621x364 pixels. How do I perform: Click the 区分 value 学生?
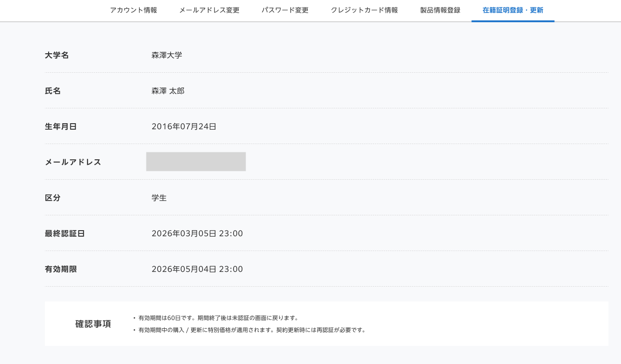pyautogui.click(x=159, y=198)
